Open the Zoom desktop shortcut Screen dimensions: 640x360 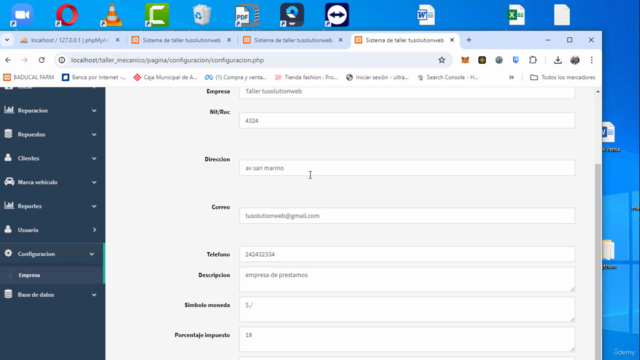pyautogui.click(x=22, y=15)
